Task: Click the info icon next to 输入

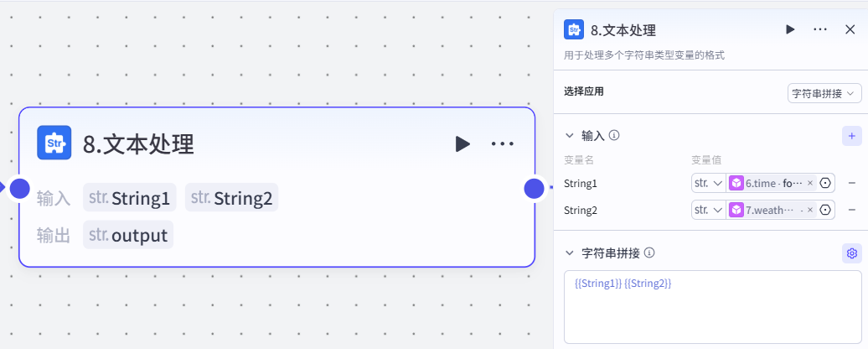Action: click(x=614, y=135)
